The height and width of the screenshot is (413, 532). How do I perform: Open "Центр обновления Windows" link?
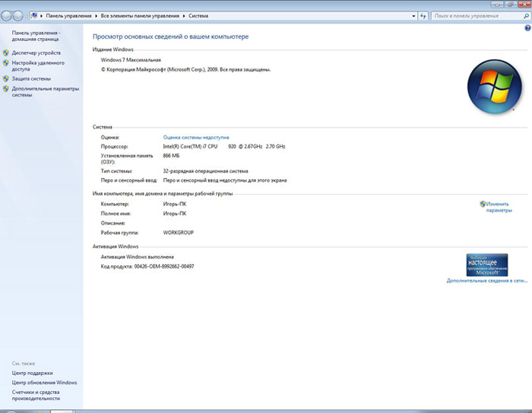click(44, 383)
